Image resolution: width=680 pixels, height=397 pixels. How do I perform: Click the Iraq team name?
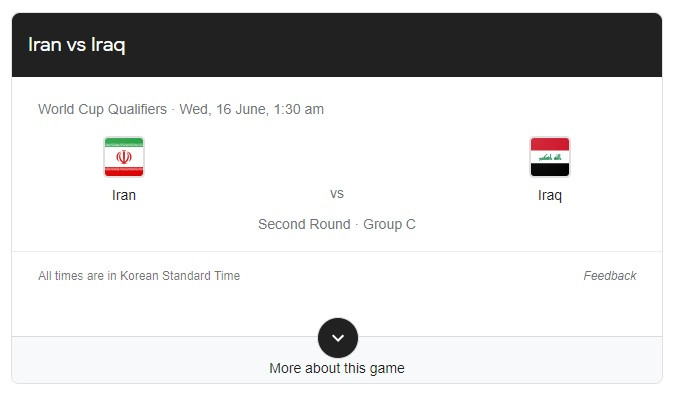click(x=549, y=195)
